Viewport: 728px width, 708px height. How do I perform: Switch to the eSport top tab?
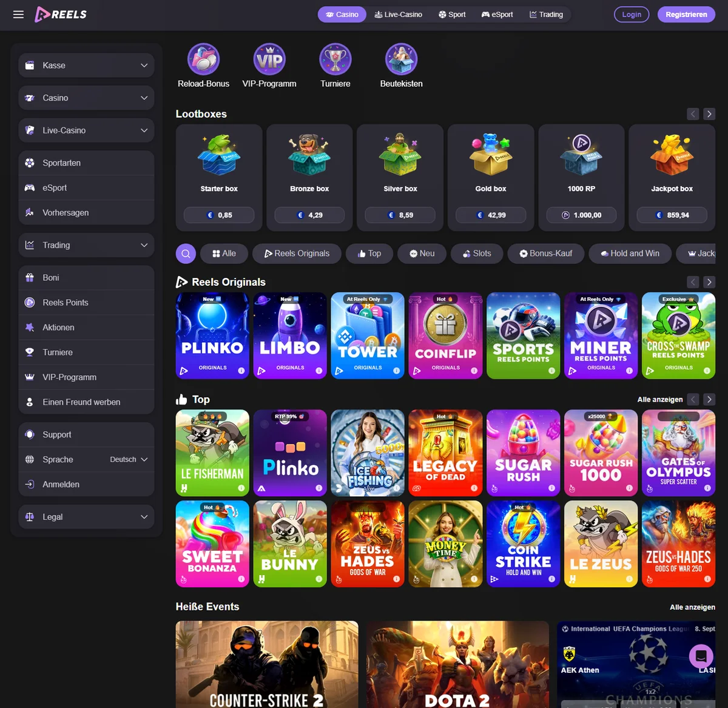[497, 15]
